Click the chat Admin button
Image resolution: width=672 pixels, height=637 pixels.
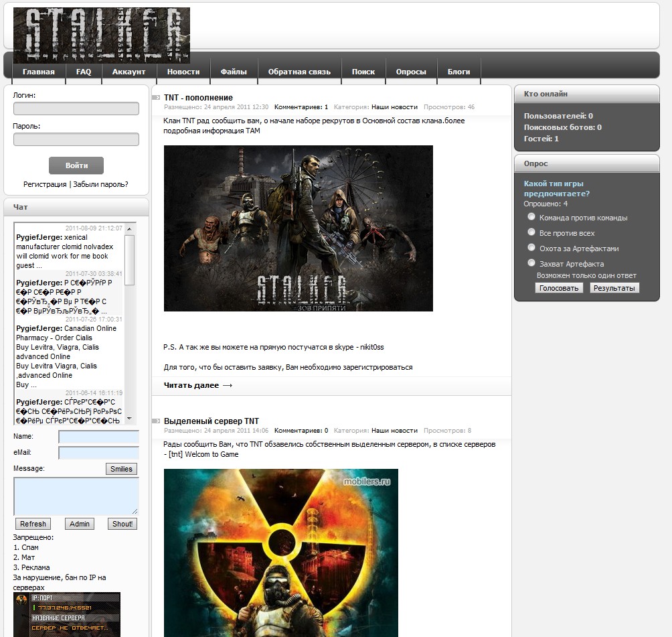[80, 524]
